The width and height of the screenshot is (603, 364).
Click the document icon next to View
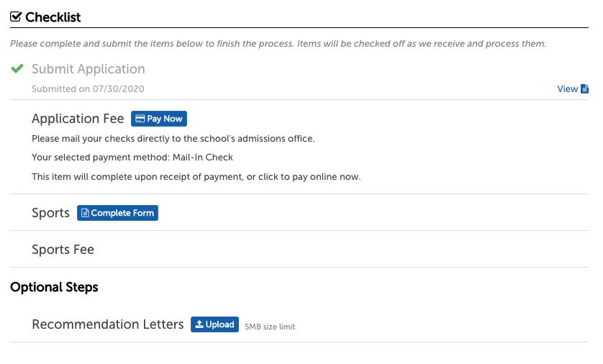point(584,88)
